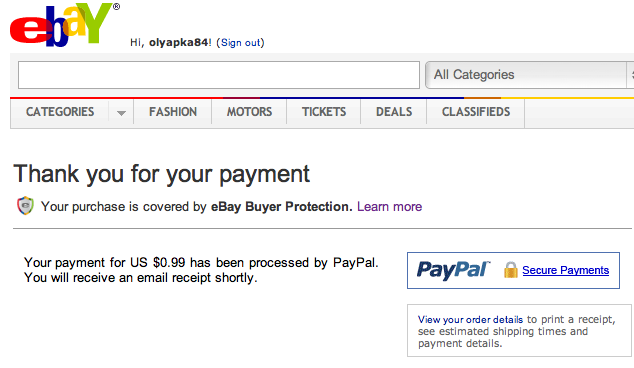
Task: Click the Thank you for your payment heading
Action: [x=162, y=174]
